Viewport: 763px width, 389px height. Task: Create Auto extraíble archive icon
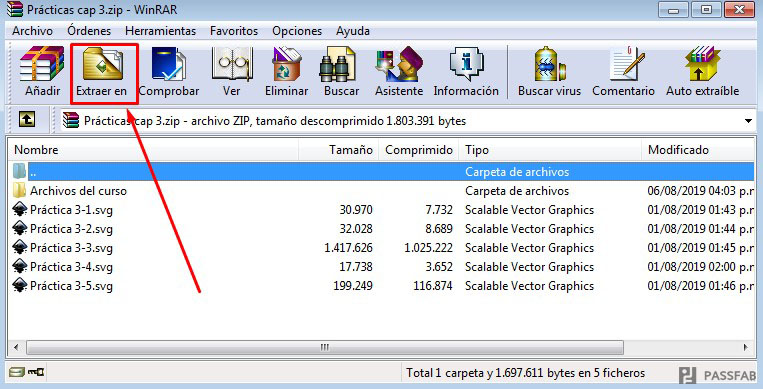pyautogui.click(x=702, y=64)
